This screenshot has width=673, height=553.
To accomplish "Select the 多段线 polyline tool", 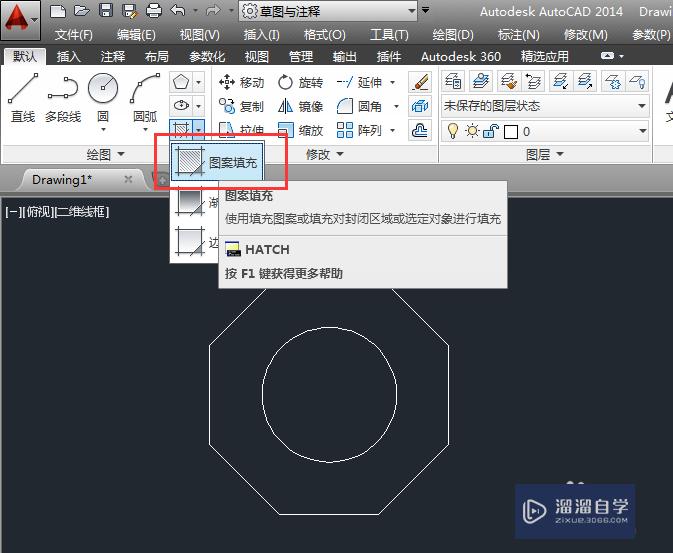I will [x=63, y=97].
